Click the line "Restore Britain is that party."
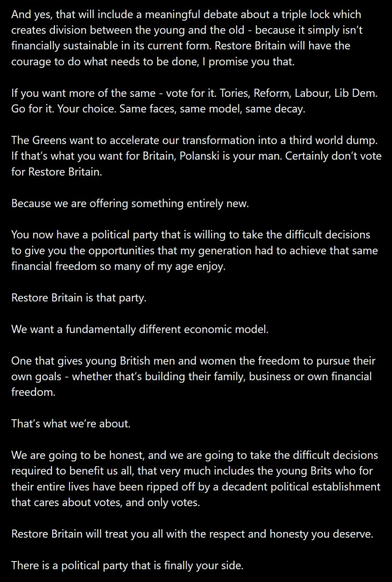The image size is (392, 582). click(79, 298)
